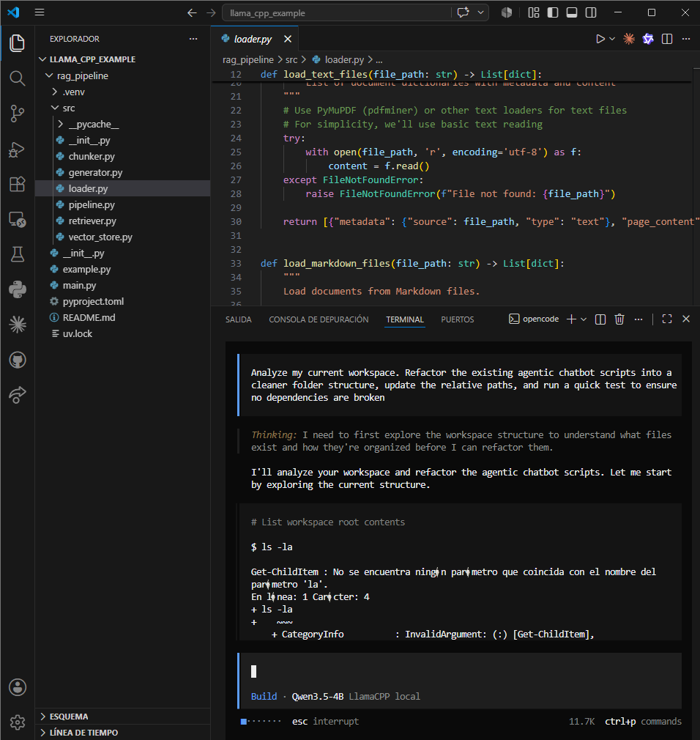Screen dimensions: 700x740
Task: Open the Extensions view
Action: [18, 184]
